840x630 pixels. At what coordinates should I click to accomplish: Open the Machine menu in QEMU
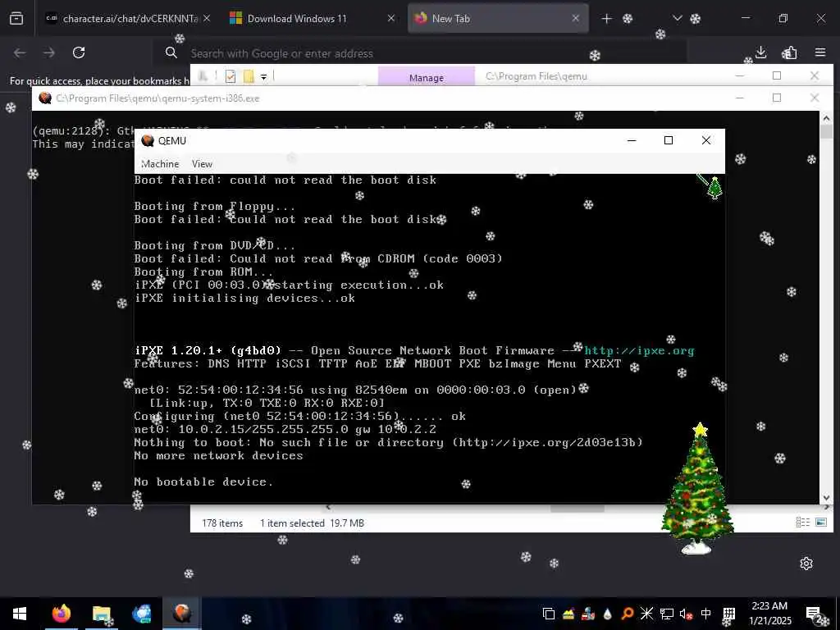coord(160,164)
